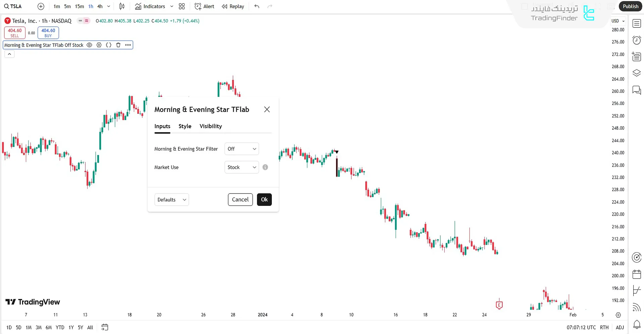Start bar Replay mode
This screenshot has width=644, height=334.
[233, 6]
